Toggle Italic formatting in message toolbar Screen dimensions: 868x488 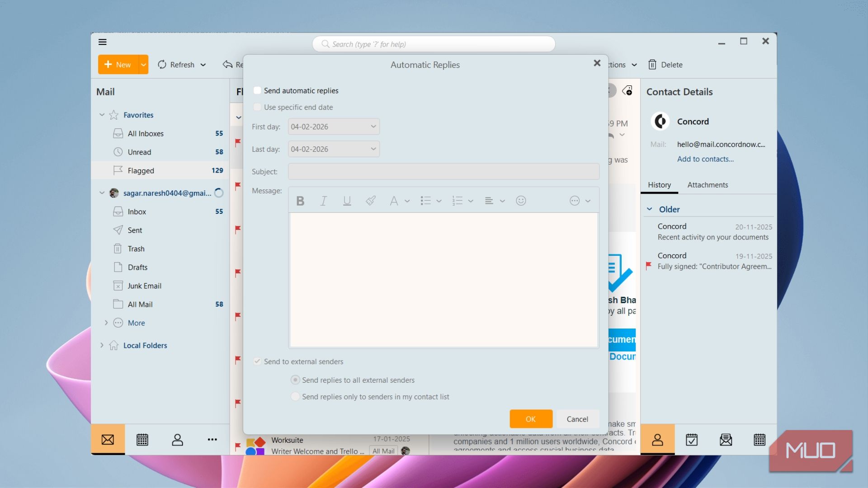324,201
